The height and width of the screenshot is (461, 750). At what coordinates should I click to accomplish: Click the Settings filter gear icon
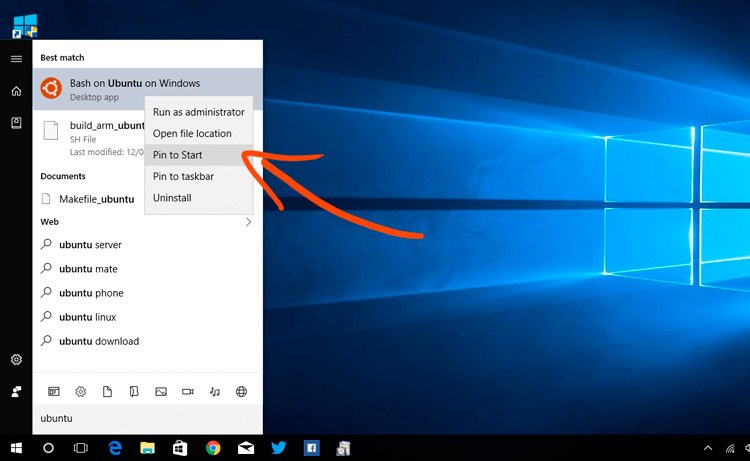[81, 392]
